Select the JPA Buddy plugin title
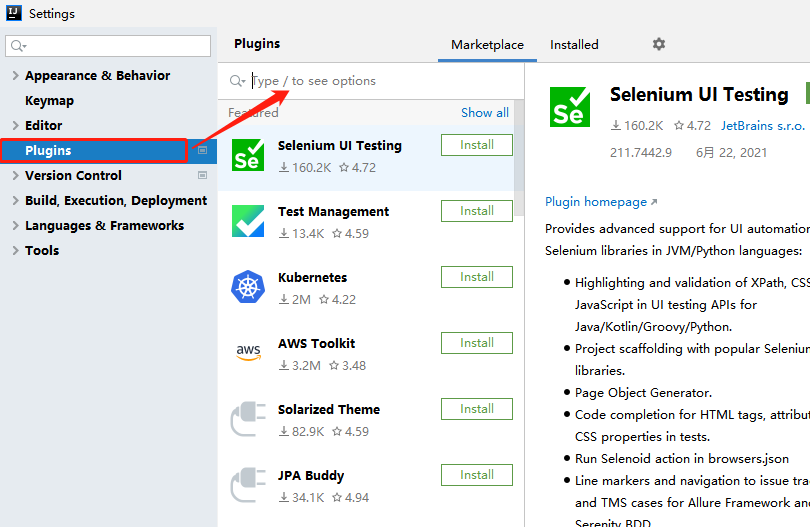The image size is (810, 527). (311, 476)
